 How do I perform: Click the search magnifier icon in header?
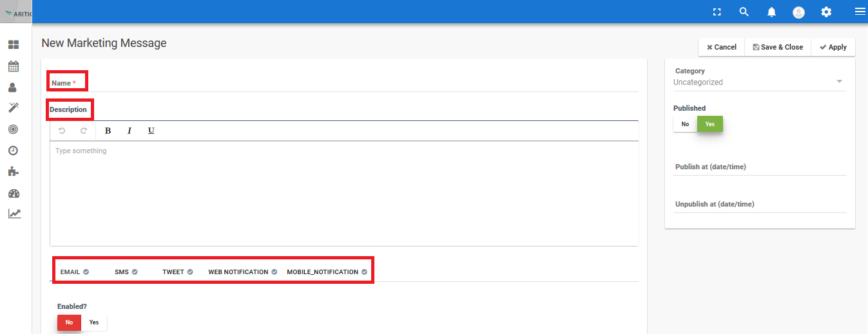(x=744, y=12)
